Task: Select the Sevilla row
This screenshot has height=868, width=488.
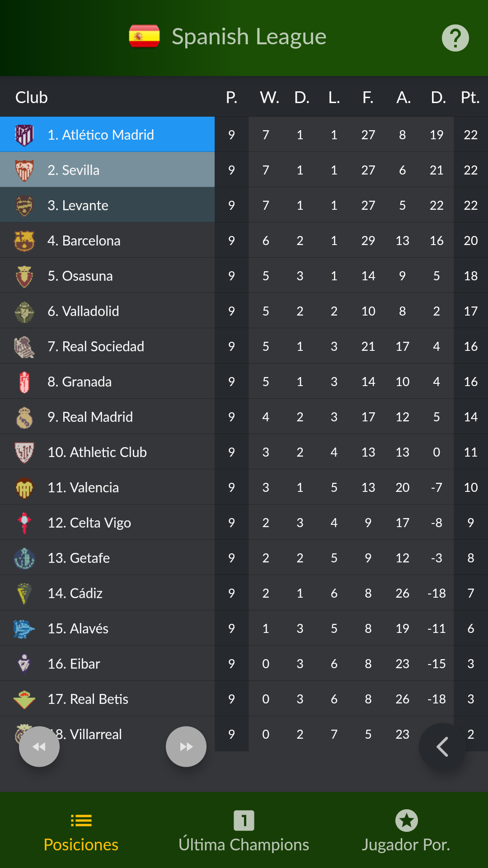Action: [x=108, y=170]
